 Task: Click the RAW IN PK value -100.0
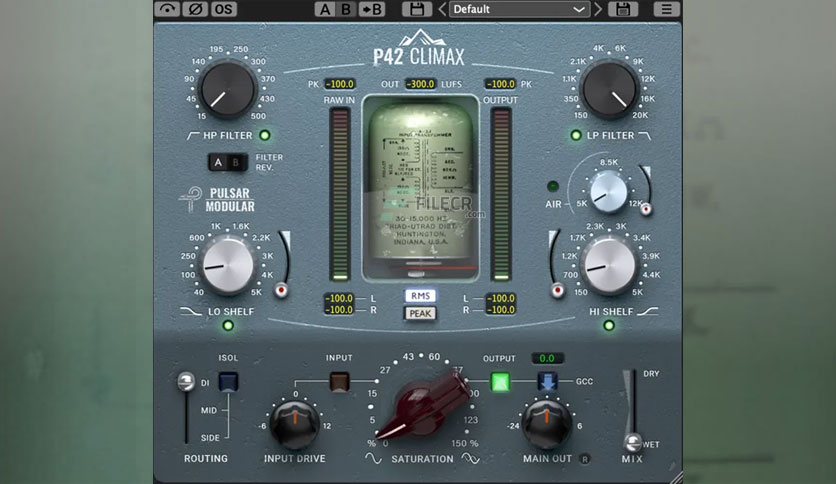(x=340, y=84)
